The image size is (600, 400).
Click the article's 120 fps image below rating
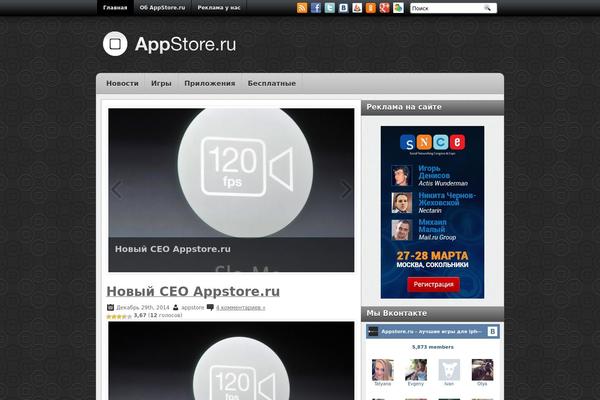click(x=231, y=361)
